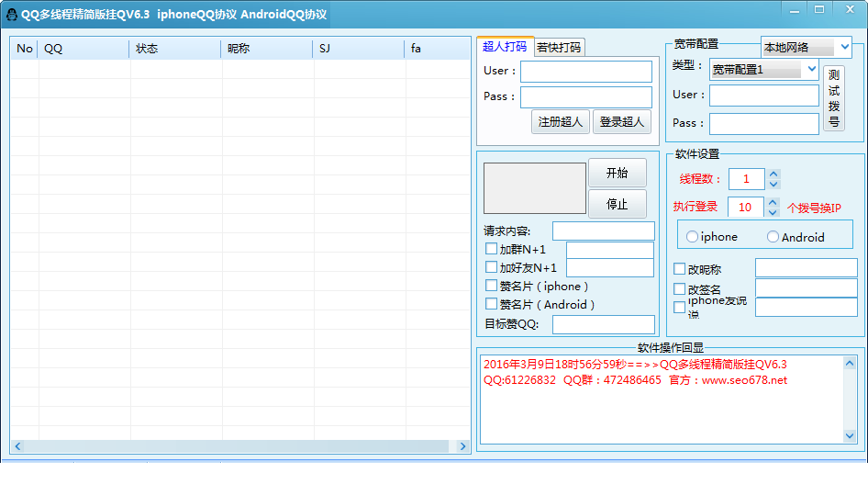Click the No column header
Image resolution: width=868 pixels, height=484 pixels.
(25, 49)
